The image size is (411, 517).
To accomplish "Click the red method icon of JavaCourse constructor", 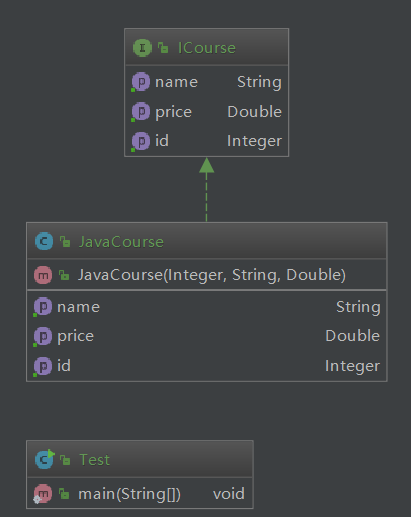I will pos(43,275).
